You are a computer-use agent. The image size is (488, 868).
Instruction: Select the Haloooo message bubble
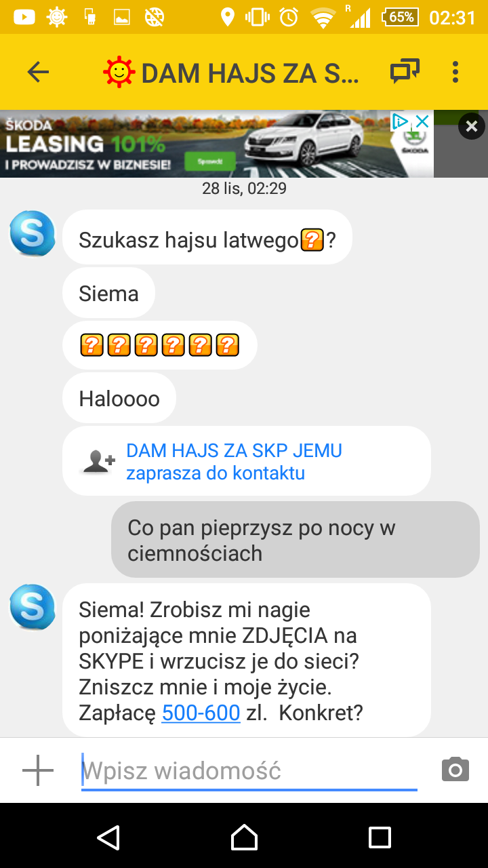pyautogui.click(x=119, y=399)
